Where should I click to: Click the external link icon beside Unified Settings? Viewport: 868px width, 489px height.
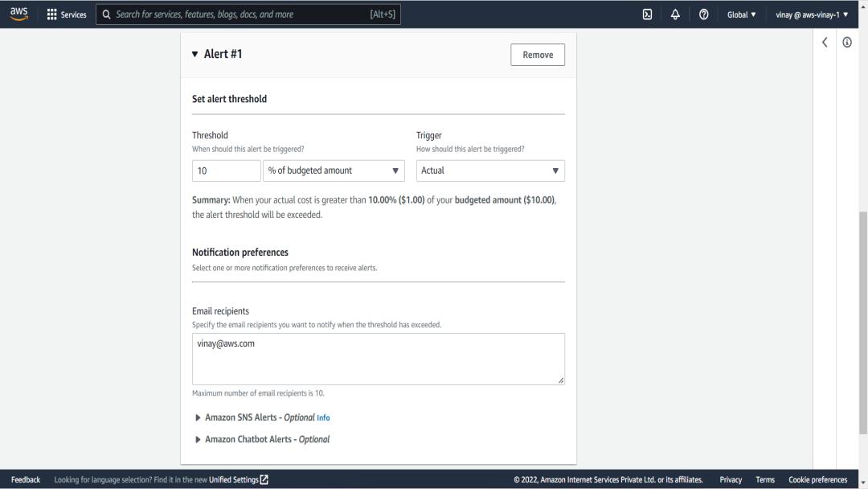tap(264, 479)
